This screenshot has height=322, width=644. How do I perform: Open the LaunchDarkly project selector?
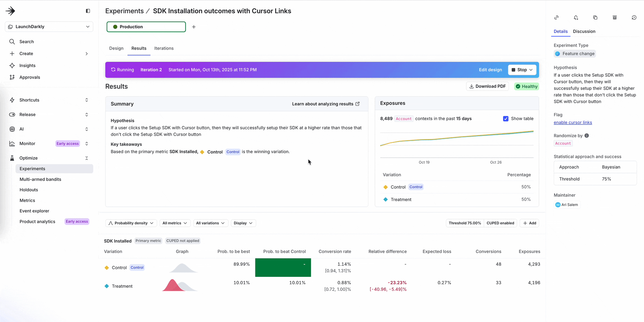point(49,27)
